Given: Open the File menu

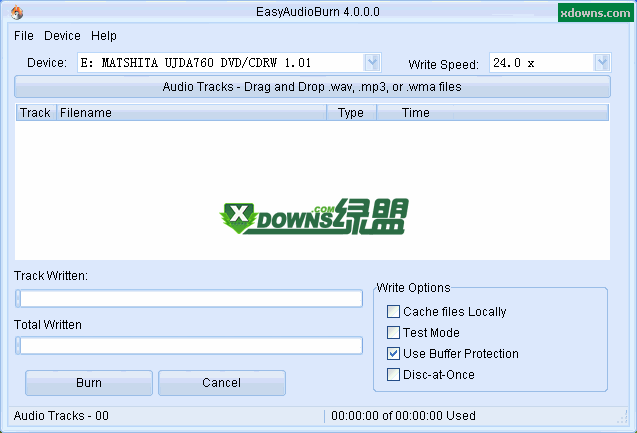Looking at the screenshot, I should pos(24,36).
